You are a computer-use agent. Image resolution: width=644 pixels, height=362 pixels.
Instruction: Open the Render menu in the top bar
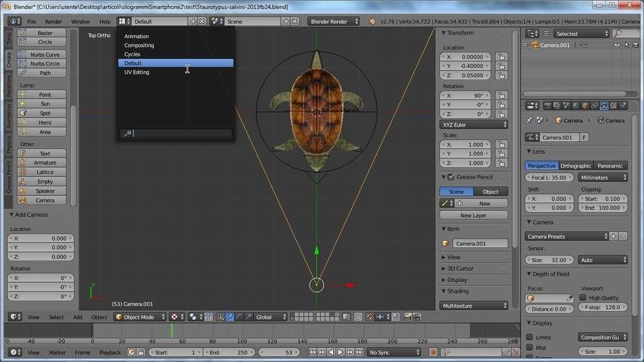(53, 21)
